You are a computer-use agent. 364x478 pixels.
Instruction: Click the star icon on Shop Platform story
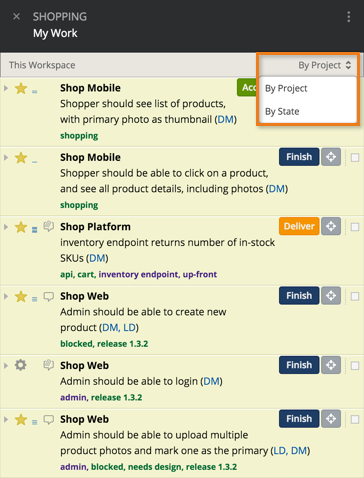21,227
